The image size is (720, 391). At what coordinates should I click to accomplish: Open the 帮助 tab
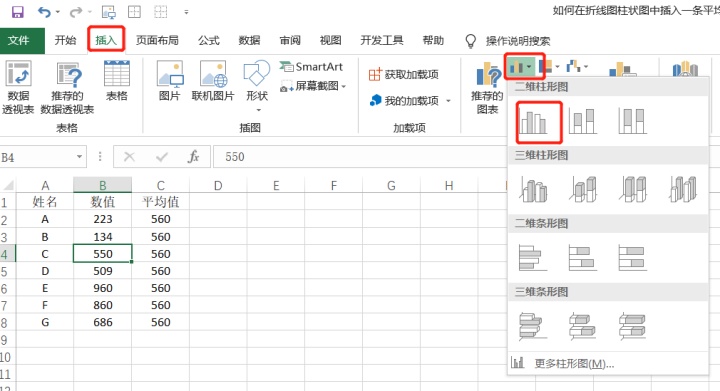[433, 40]
